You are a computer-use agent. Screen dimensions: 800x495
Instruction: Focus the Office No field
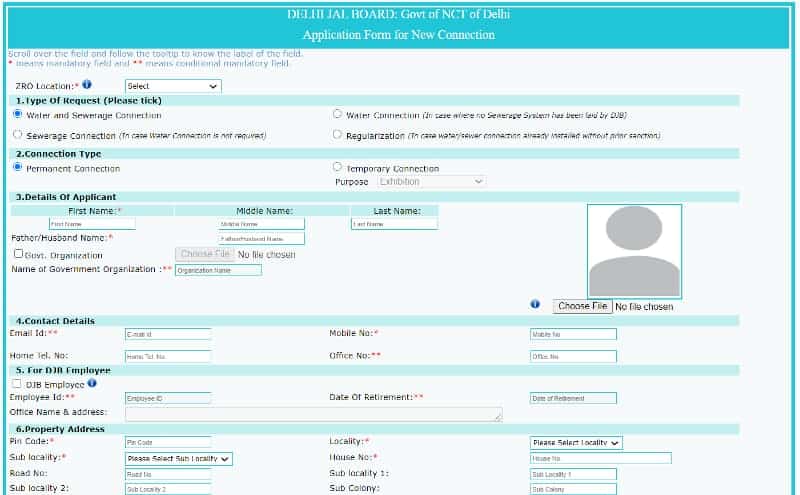tap(573, 356)
